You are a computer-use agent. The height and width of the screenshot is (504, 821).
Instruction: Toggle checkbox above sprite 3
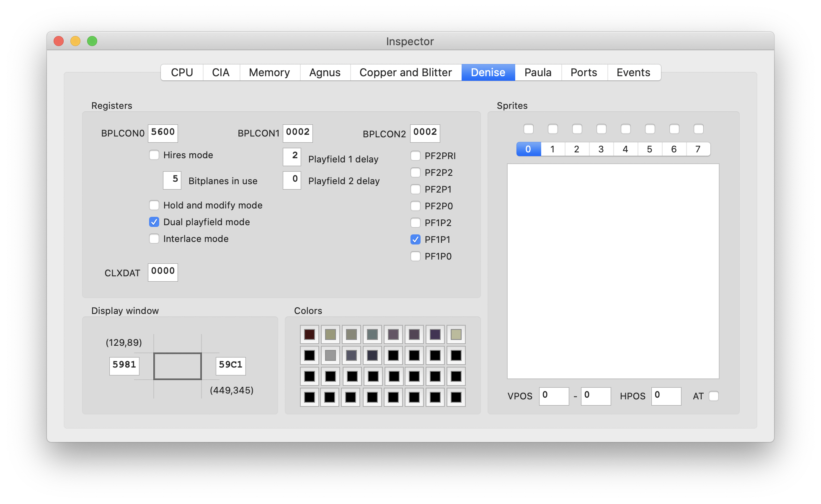[x=602, y=129]
